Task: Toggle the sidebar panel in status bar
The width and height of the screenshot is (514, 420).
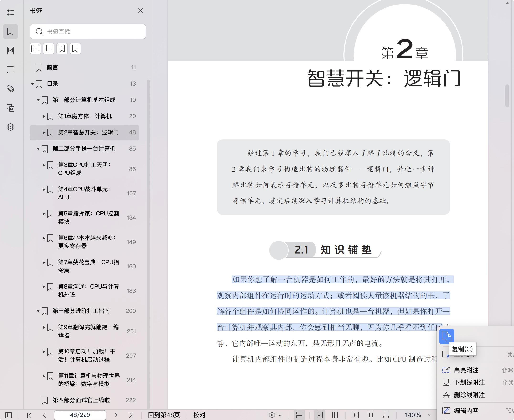Action: tap(8, 415)
